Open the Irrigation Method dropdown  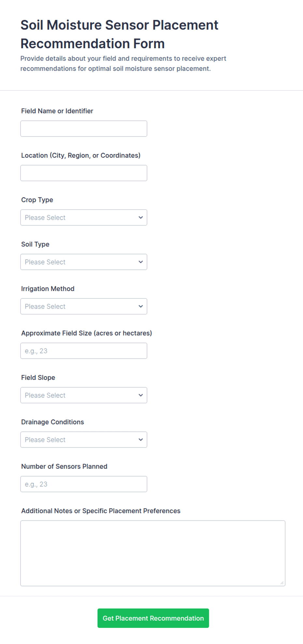pos(84,307)
